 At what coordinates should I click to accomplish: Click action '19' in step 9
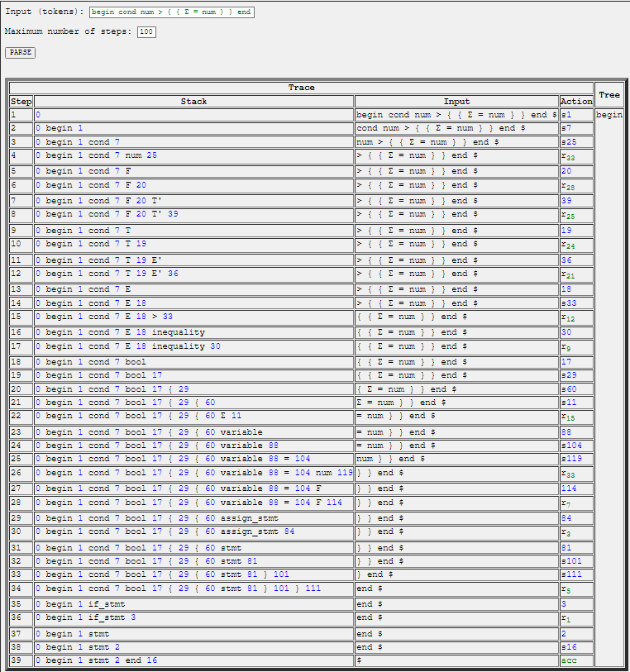click(576, 231)
